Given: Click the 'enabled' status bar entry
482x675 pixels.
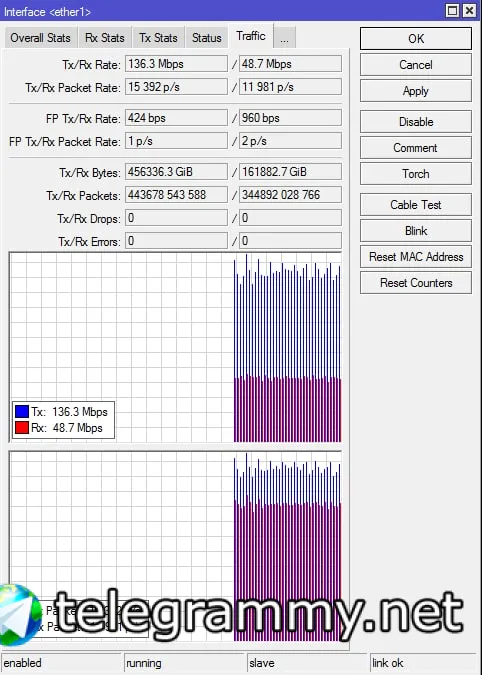Looking at the screenshot, I should (x=61, y=663).
